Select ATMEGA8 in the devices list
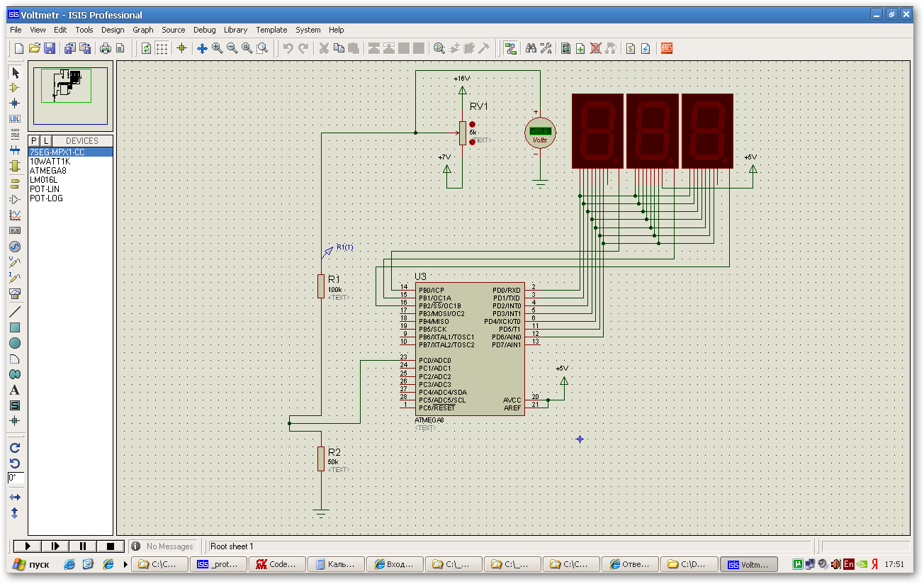 (48, 171)
